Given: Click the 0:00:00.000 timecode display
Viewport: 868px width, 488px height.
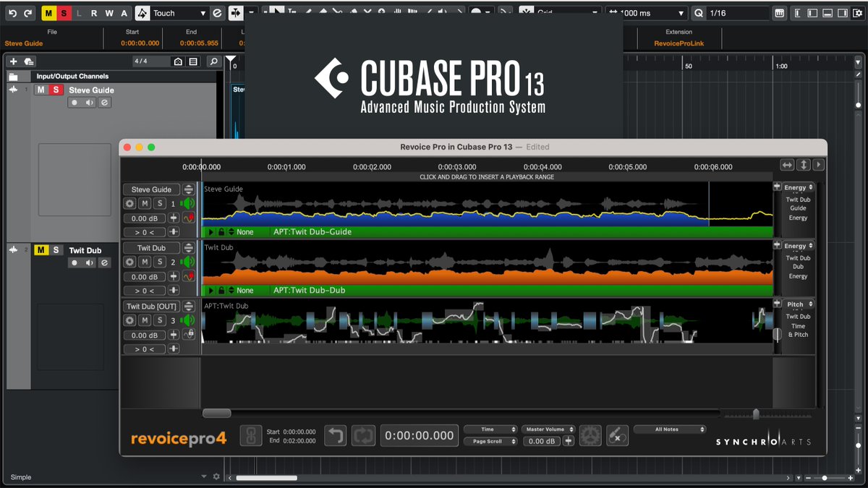Looking at the screenshot, I should 420,435.
